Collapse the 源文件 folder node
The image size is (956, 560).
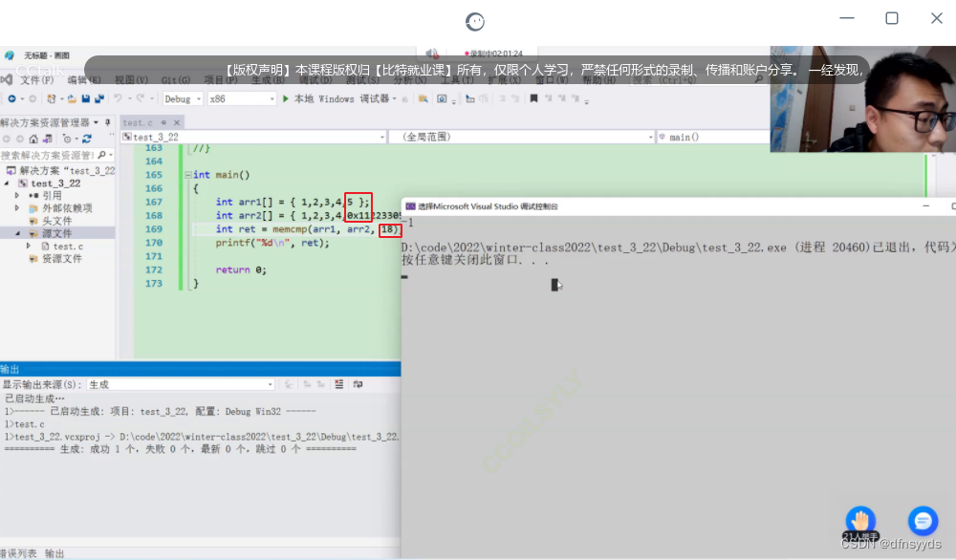point(17,233)
